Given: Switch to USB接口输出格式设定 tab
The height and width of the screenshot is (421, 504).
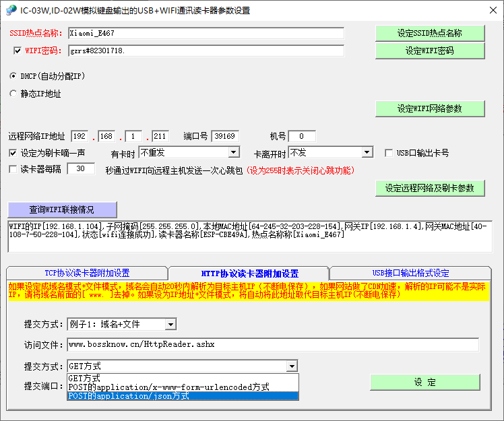Looking at the screenshot, I should [x=410, y=273].
